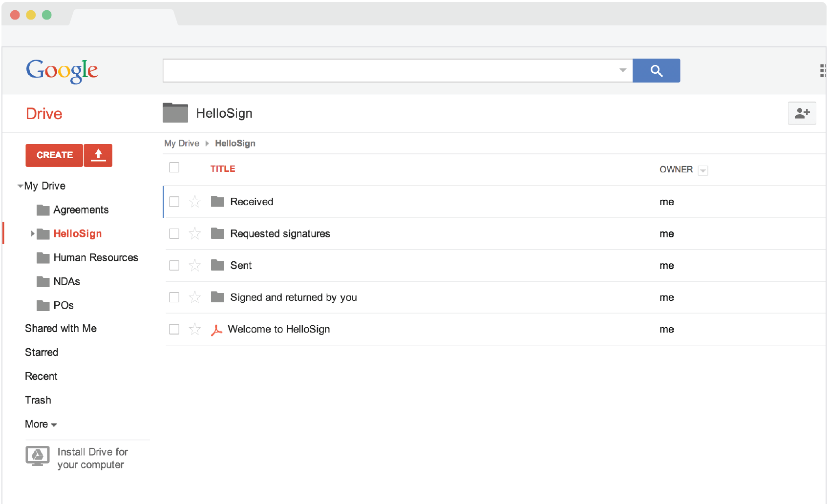This screenshot has width=829, height=504.
Task: Click the Sent folder icon
Action: pyautogui.click(x=217, y=265)
